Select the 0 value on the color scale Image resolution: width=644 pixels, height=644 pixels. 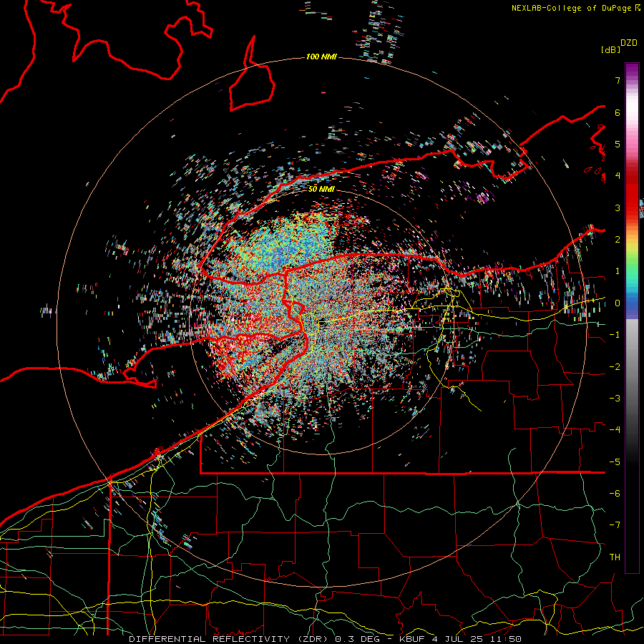point(618,303)
